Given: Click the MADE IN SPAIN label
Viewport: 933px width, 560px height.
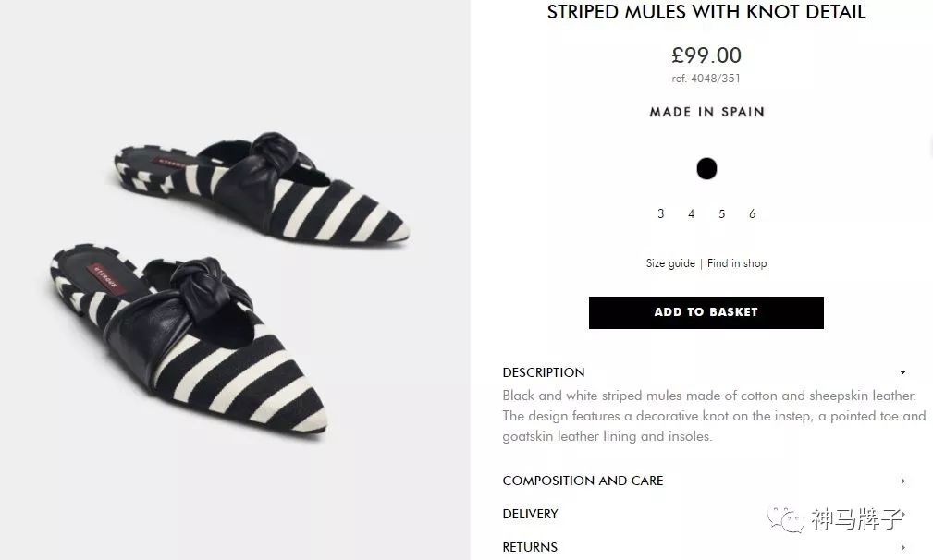Looking at the screenshot, I should coord(706,112).
